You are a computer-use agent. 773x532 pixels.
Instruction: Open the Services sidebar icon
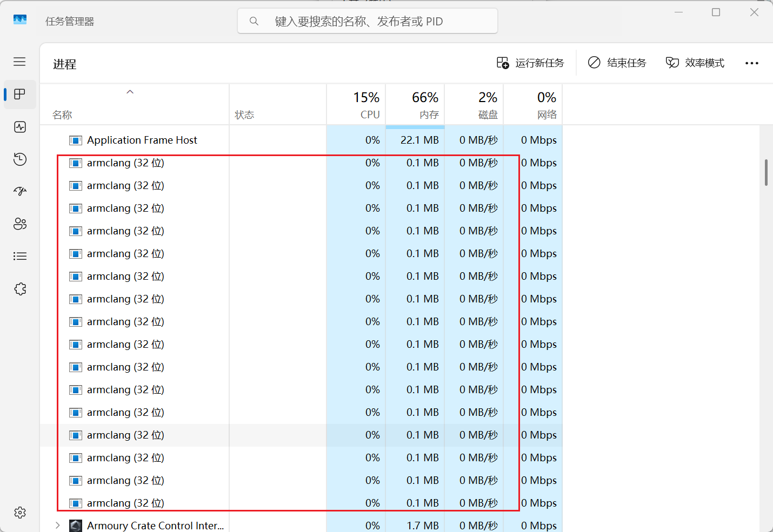click(x=20, y=289)
